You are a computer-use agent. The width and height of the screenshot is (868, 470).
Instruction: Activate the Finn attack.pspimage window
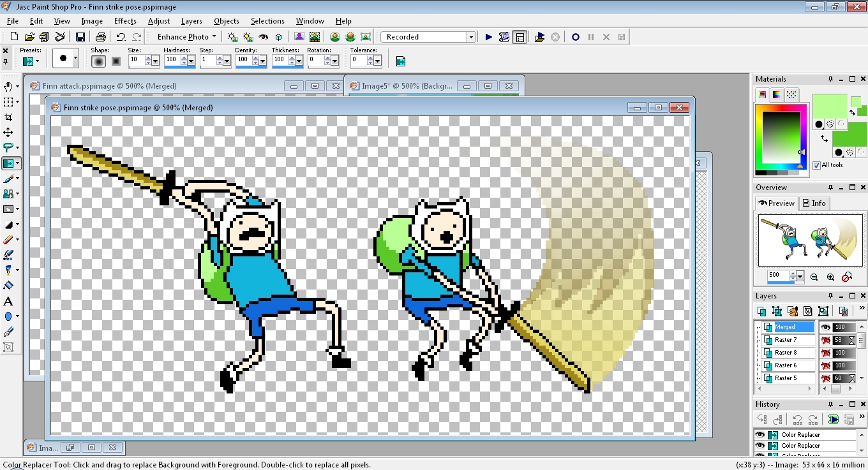(x=110, y=86)
